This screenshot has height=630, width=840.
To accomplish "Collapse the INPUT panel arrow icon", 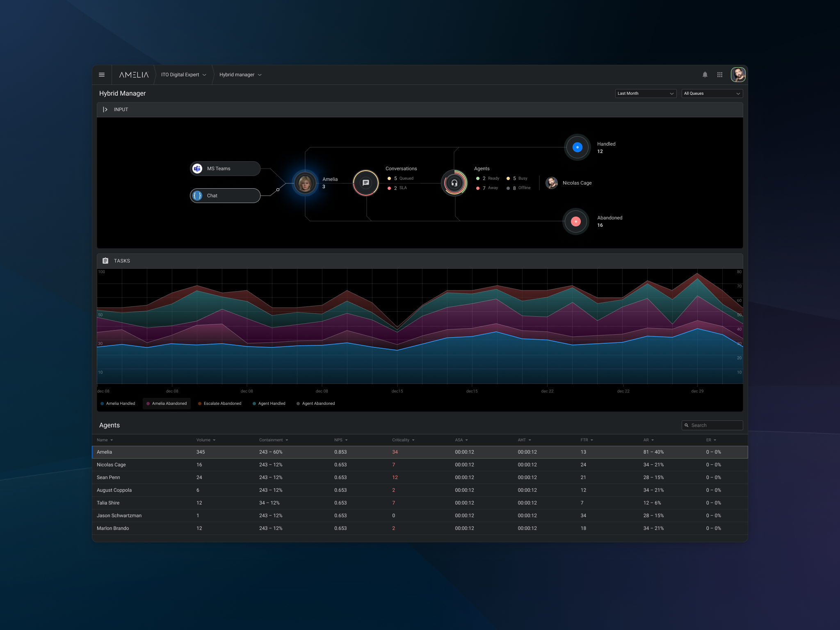I will [x=105, y=110].
